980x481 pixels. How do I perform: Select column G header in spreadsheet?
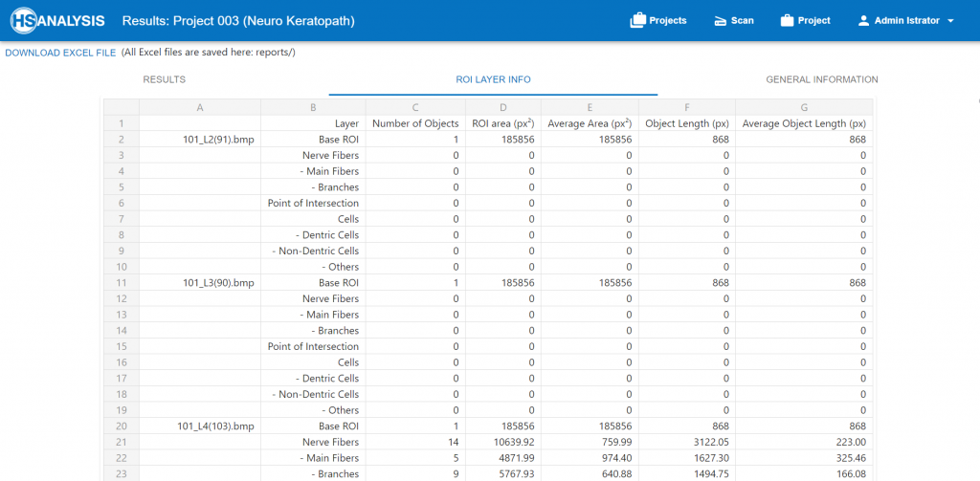click(804, 107)
